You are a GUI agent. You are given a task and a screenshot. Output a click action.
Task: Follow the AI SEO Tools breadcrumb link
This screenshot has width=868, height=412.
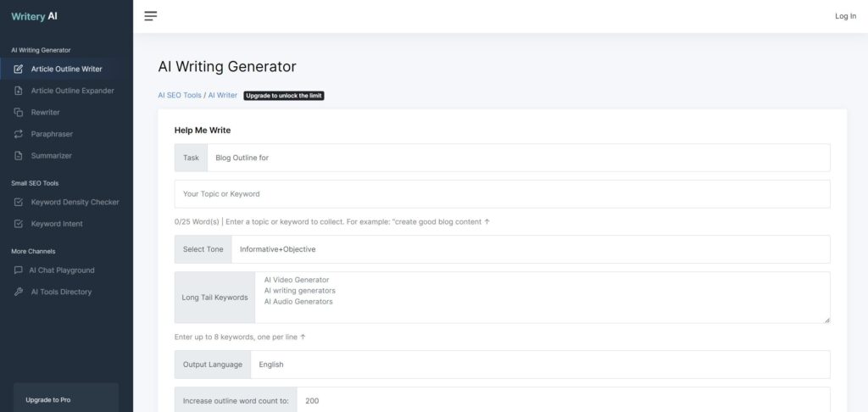[x=180, y=96]
